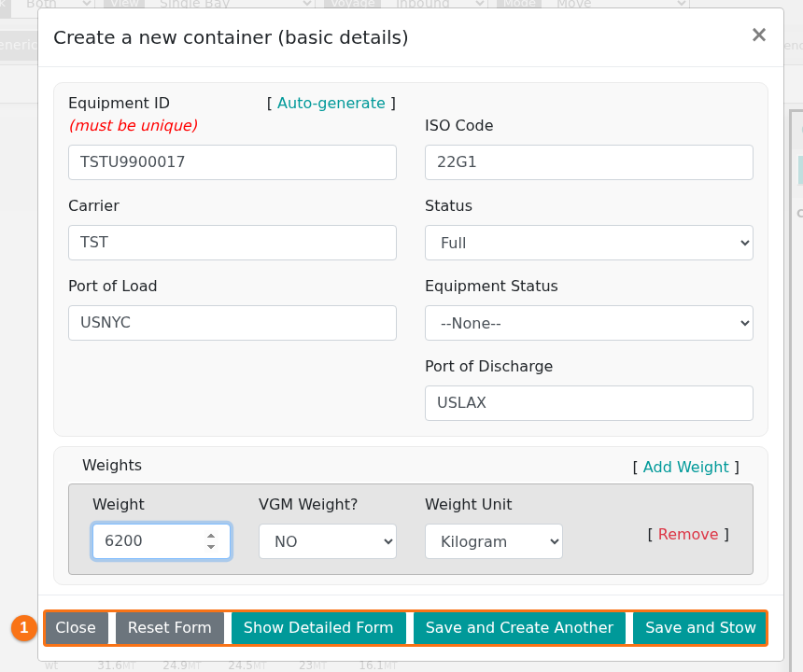Image resolution: width=803 pixels, height=672 pixels.
Task: Open the Status dropdown showing Full
Action: 588,243
